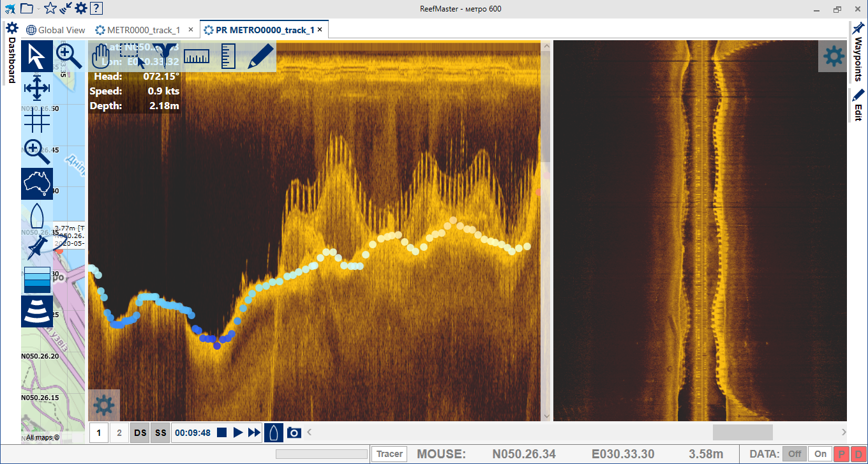Toggle the SS sidescan view button
The height and width of the screenshot is (464, 868).
pos(161,433)
